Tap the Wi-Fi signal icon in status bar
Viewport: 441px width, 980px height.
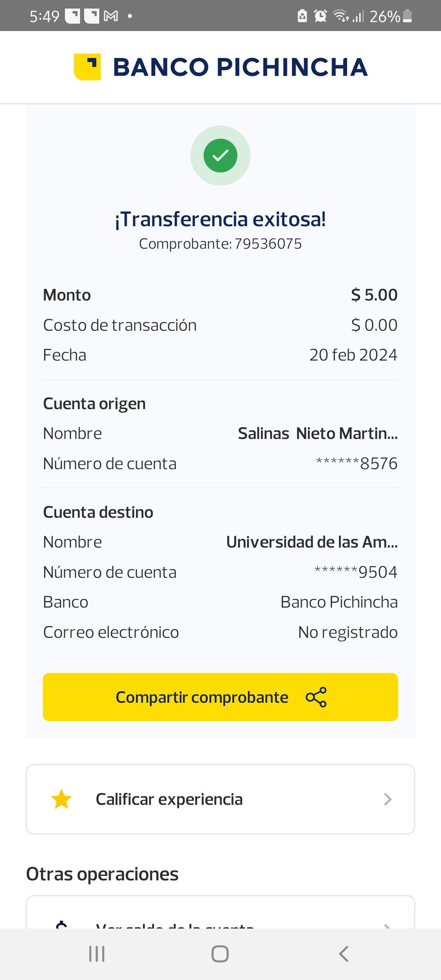click(x=341, y=16)
